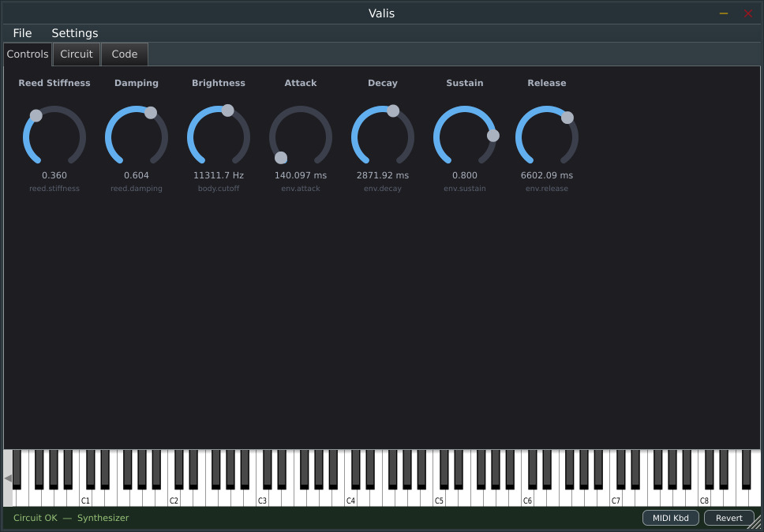This screenshot has width=764, height=532.
Task: Minimize the Valis window
Action: [724, 13]
